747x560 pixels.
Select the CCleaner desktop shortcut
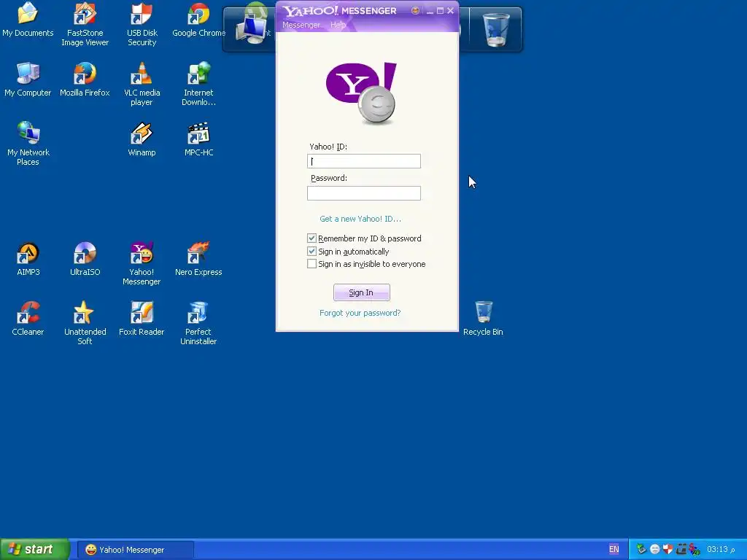(28, 319)
